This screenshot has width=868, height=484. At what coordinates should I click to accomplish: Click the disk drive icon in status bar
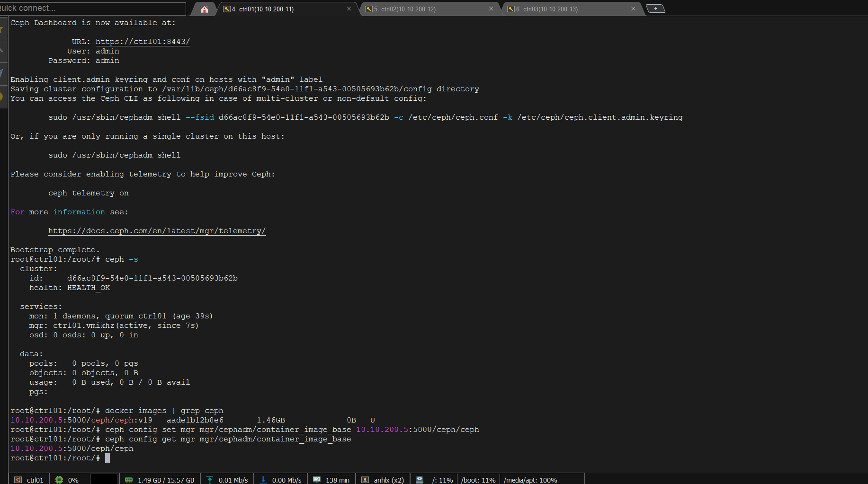(x=420, y=480)
